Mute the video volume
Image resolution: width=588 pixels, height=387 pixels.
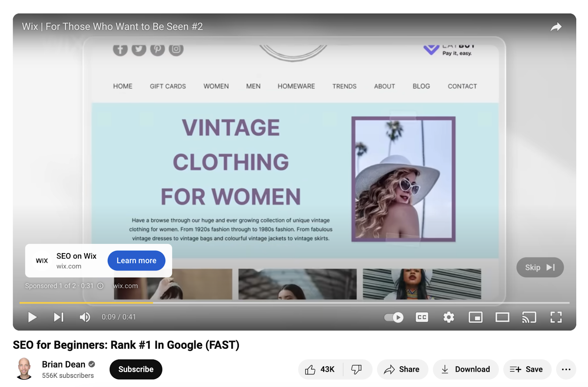[84, 317]
